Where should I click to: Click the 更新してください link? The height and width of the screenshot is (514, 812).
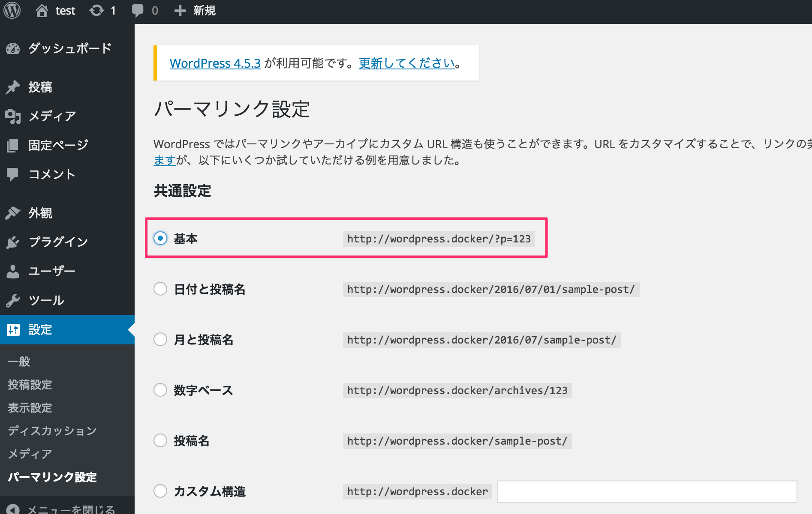(407, 63)
